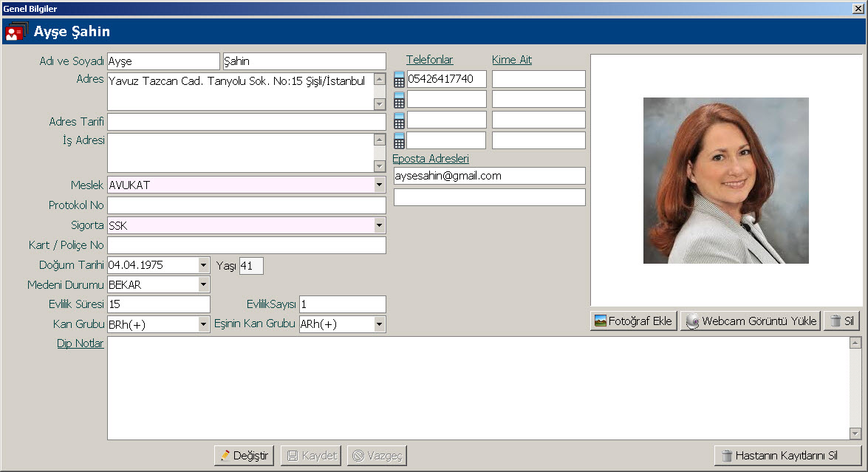This screenshot has width=868, height=472.
Task: Click the EvlilikSayısı field showing 1
Action: [343, 304]
